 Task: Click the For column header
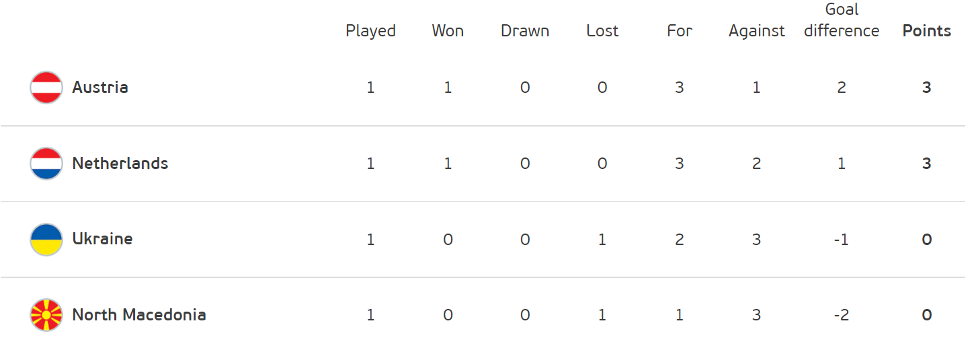point(680,31)
